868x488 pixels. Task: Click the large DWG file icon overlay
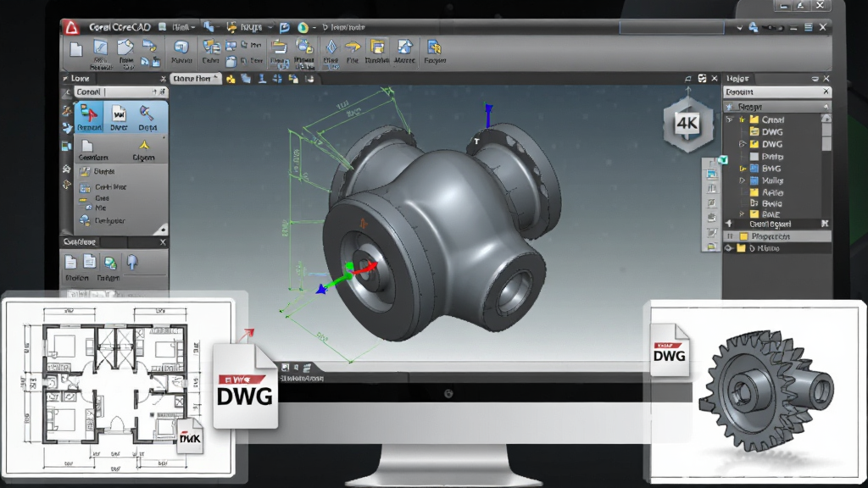tap(245, 385)
